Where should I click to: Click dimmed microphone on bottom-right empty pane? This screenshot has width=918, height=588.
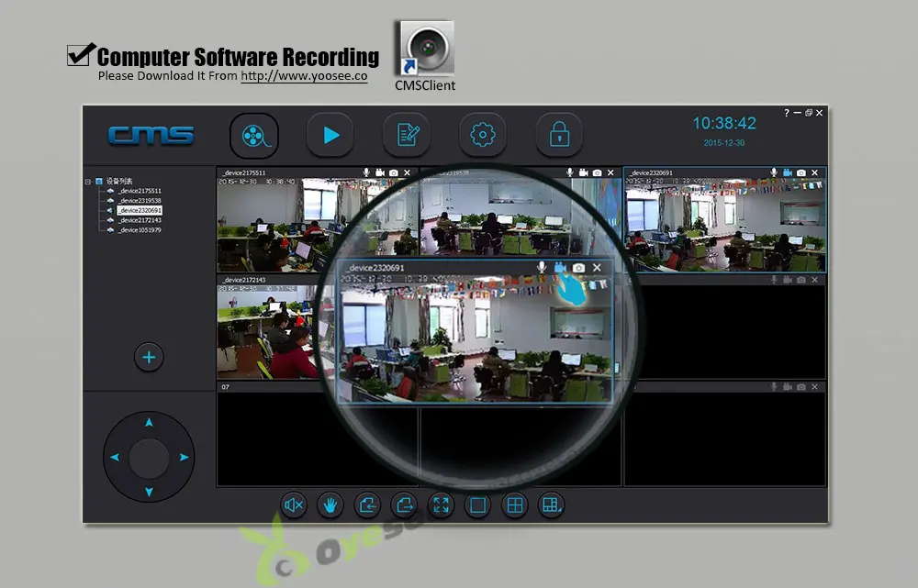(773, 387)
